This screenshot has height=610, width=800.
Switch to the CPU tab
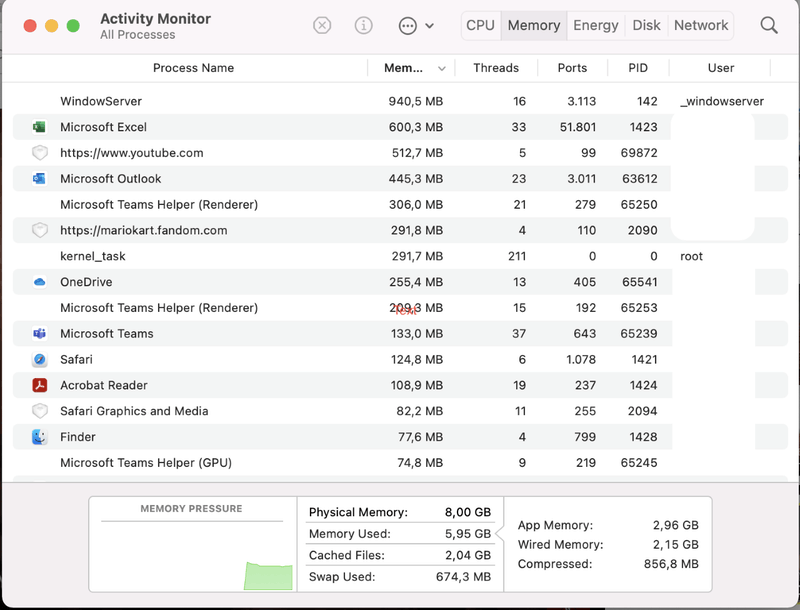click(x=480, y=25)
